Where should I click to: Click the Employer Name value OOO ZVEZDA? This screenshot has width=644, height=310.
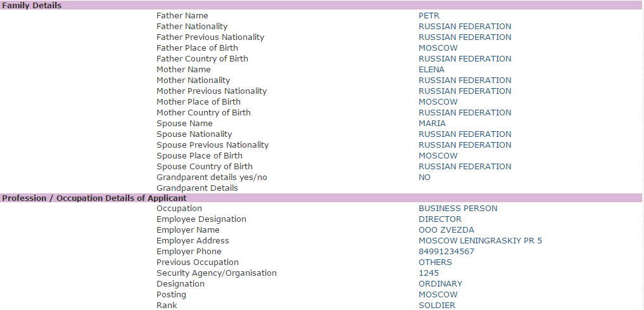[446, 230]
